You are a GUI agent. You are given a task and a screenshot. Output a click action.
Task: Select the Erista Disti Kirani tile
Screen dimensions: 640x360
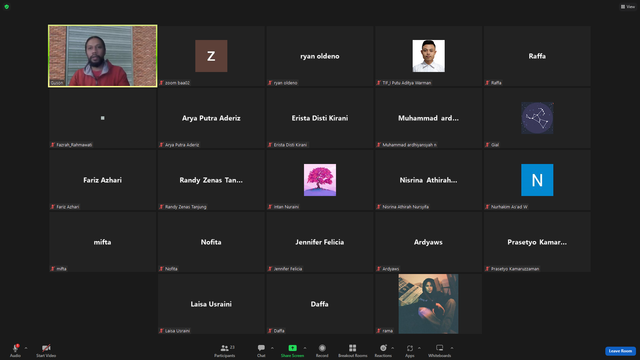320,118
